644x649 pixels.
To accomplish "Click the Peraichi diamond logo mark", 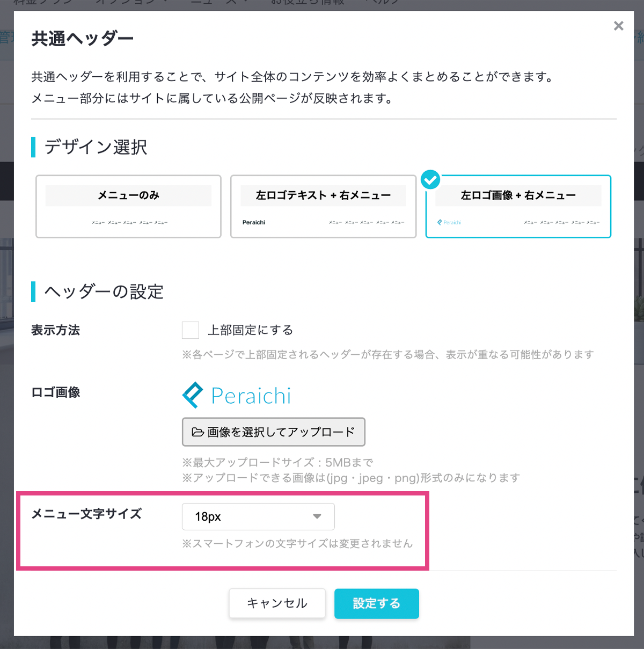I will [193, 395].
